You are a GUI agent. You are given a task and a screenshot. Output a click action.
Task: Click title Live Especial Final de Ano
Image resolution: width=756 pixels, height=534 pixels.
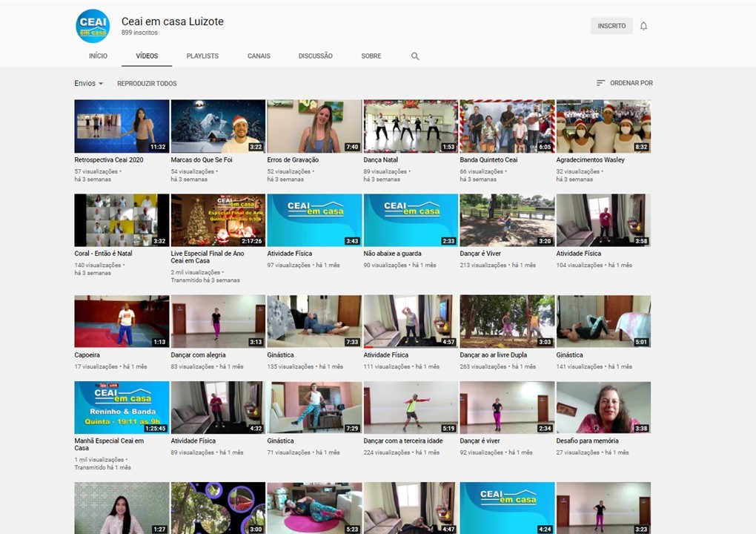(x=208, y=257)
